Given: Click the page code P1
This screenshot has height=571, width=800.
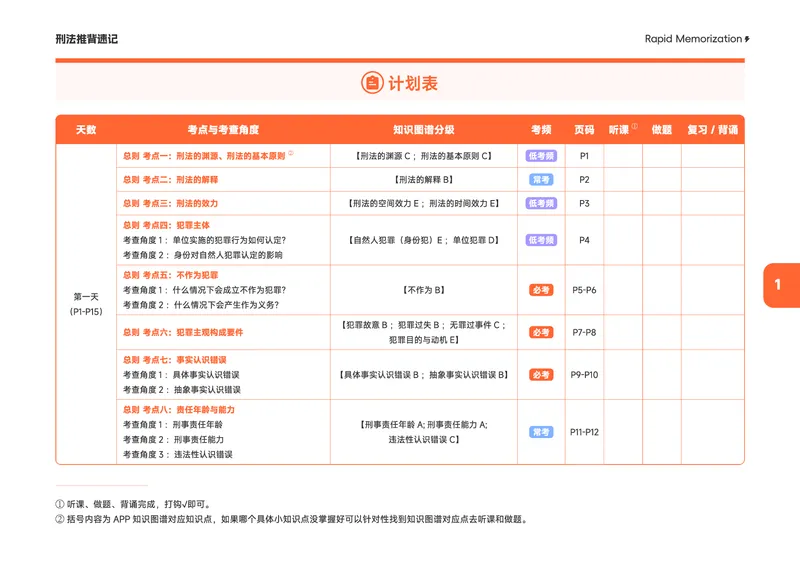Looking at the screenshot, I should pyautogui.click(x=584, y=156).
